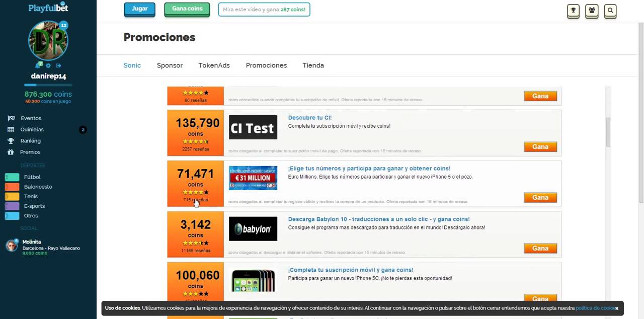Select Tenis in the sports list
644x319 pixels.
click(31, 196)
